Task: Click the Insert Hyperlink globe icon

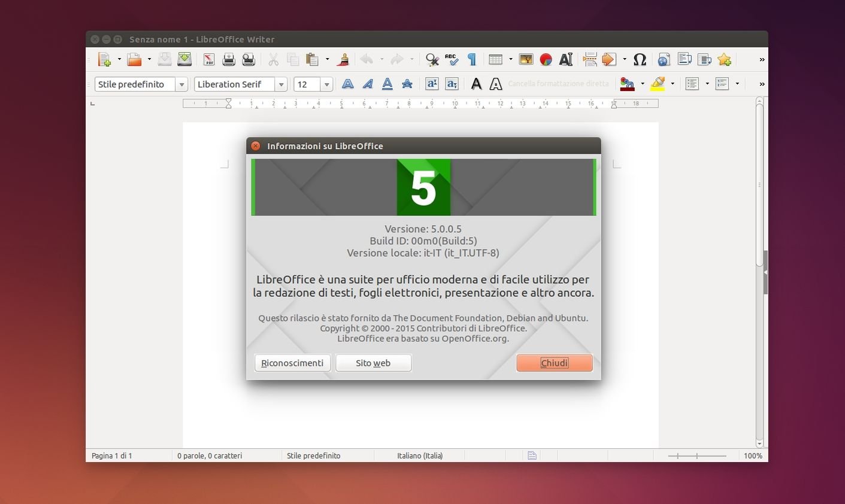Action: point(664,59)
